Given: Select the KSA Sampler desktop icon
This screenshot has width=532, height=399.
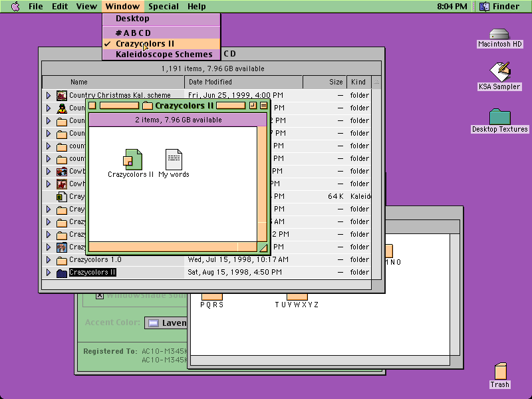Looking at the screenshot, I should point(499,71).
